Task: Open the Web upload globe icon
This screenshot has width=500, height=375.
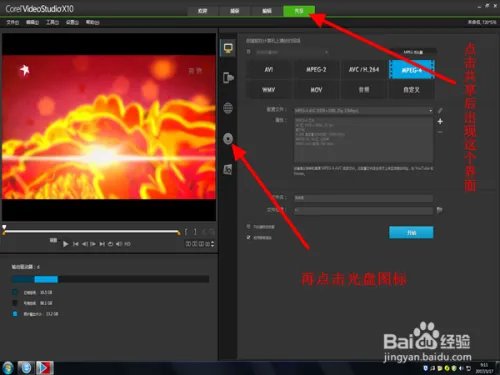Action: coord(228,108)
